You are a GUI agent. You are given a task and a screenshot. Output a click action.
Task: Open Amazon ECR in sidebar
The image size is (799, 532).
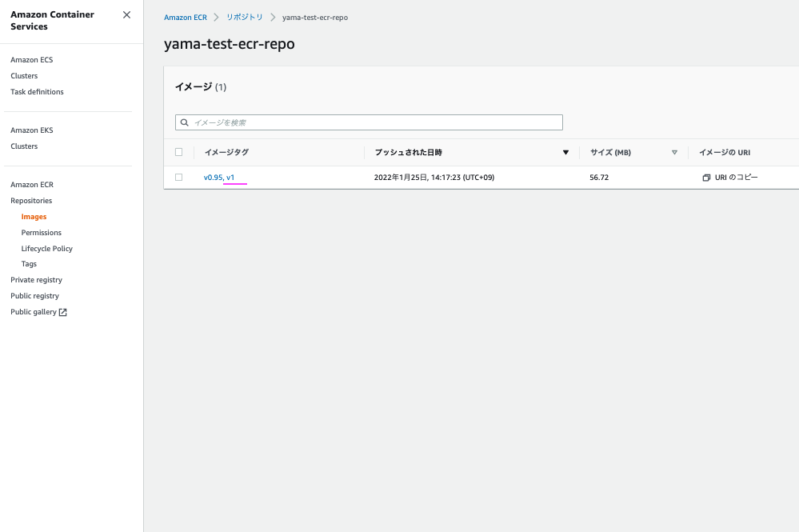tap(32, 185)
